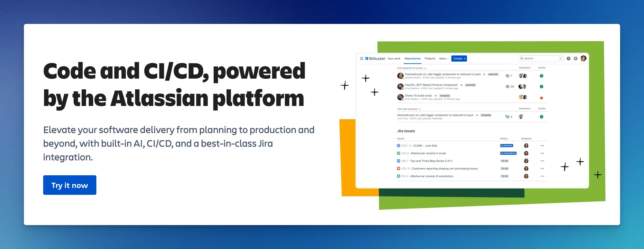This screenshot has height=249, width=644.
Task: Open the Your work tab
Action: pos(394,59)
